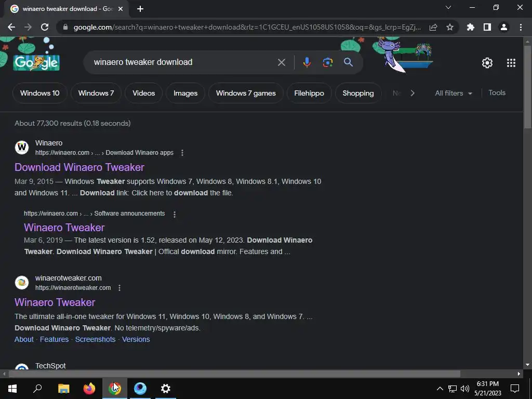532x399 pixels.
Task: Open the Windows Start menu
Action: coord(12,389)
